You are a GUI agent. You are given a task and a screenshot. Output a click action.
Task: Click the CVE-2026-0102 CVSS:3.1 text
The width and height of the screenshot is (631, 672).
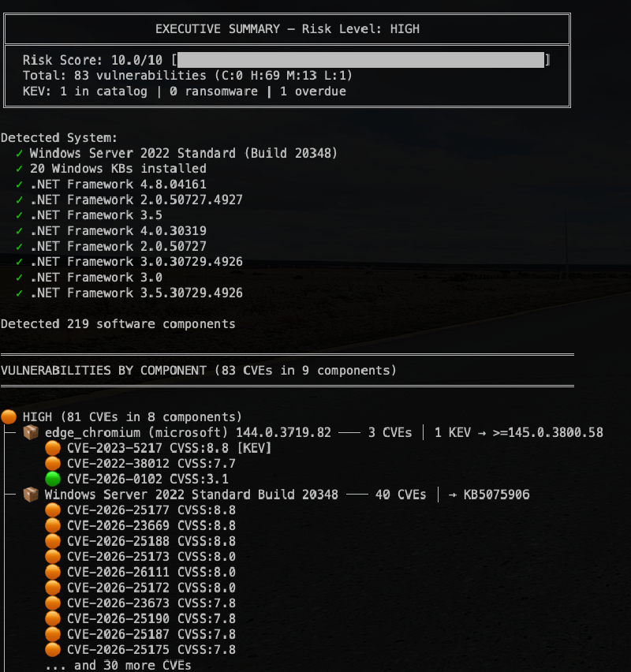coord(148,479)
